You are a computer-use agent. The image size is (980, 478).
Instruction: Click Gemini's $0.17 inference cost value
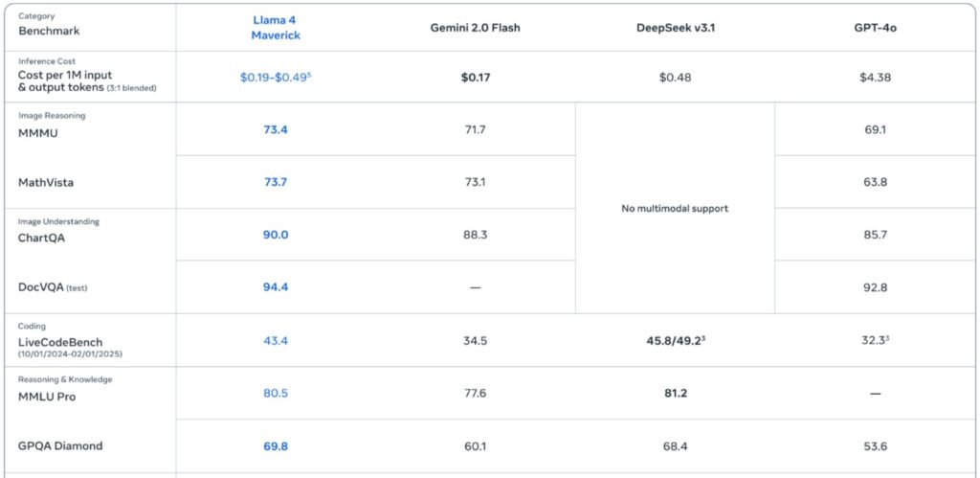[475, 78]
